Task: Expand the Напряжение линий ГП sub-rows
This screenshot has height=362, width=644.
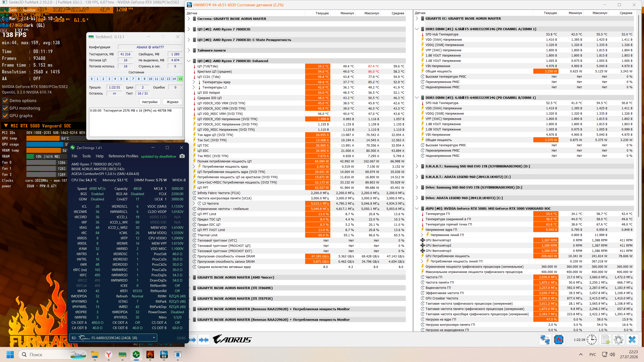Action: pyautogui.click(x=422, y=235)
